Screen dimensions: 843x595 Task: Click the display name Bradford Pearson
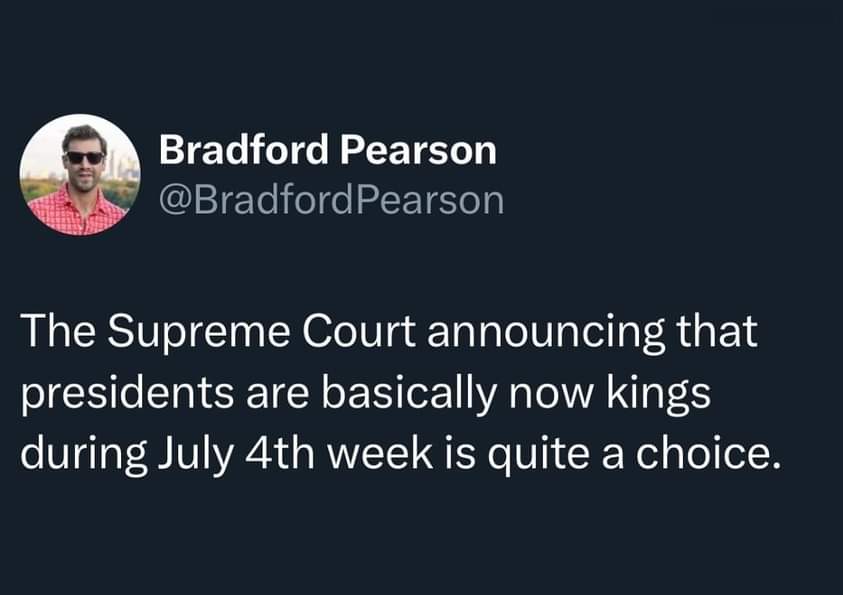[327, 150]
